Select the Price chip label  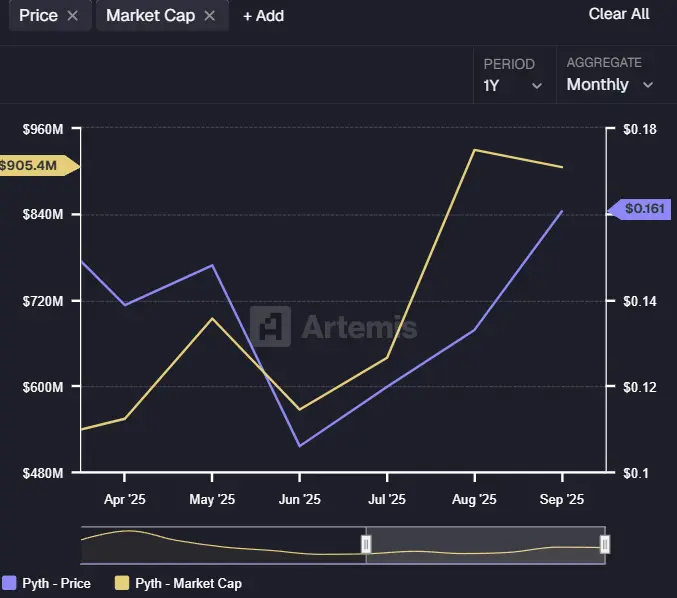click(38, 16)
